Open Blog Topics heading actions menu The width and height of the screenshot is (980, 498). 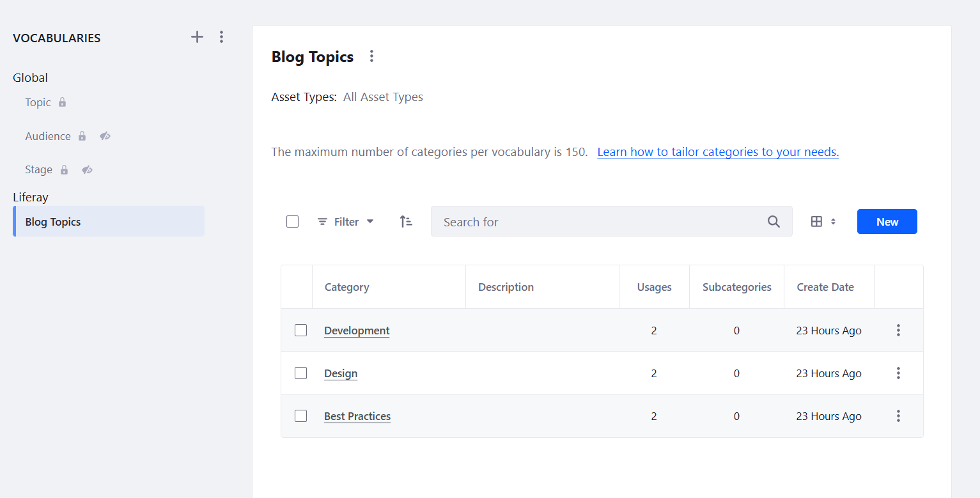[371, 56]
